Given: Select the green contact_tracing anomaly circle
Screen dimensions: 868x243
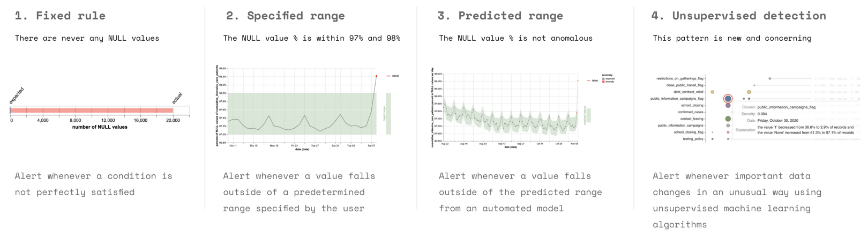Looking at the screenshot, I should click(x=728, y=119).
